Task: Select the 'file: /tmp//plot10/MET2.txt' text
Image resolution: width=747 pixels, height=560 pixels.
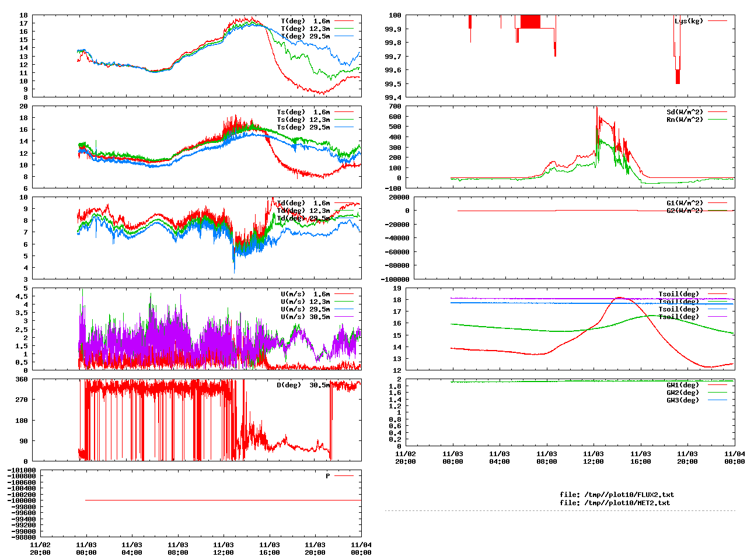Action: point(615,502)
